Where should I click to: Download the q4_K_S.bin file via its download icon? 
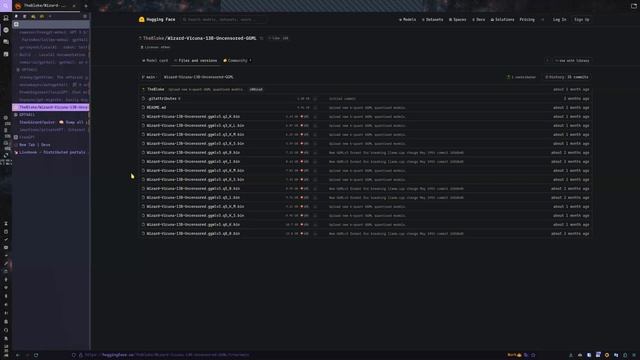pos(315,180)
